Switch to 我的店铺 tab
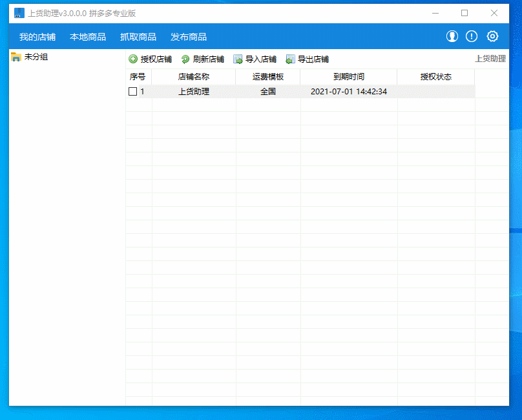The image size is (522, 420). (37, 37)
